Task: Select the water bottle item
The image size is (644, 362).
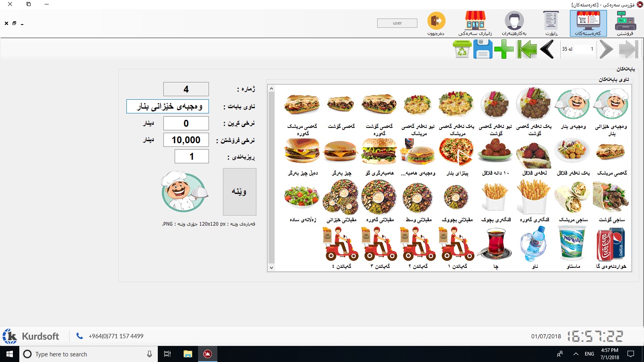Action: 534,248
